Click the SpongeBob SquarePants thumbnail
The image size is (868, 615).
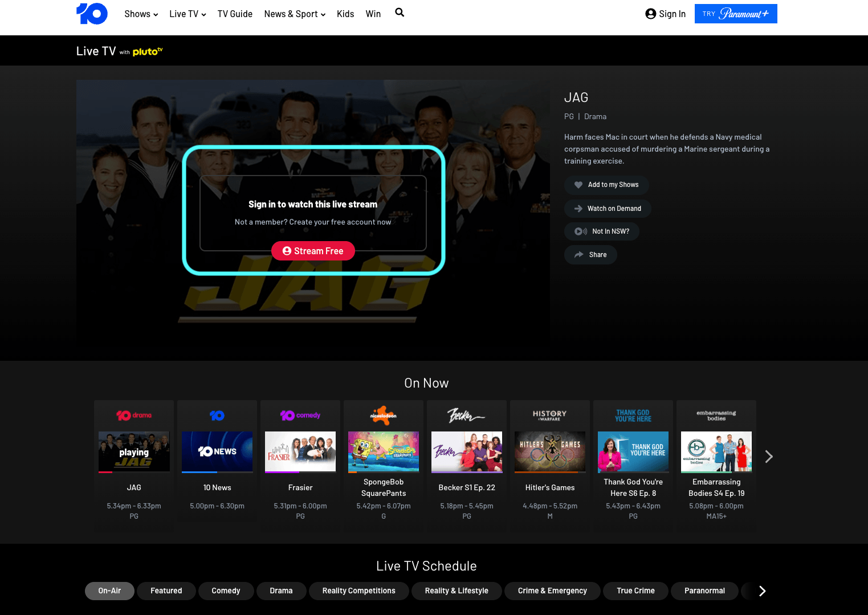(x=384, y=451)
